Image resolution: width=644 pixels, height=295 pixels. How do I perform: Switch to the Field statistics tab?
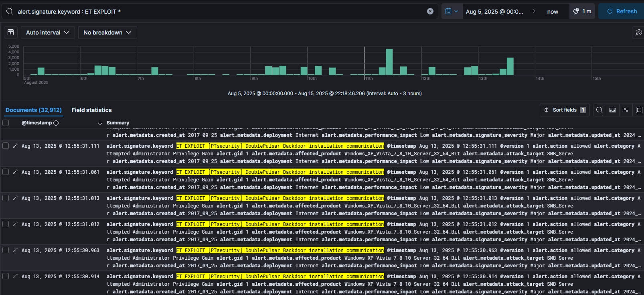(x=91, y=110)
